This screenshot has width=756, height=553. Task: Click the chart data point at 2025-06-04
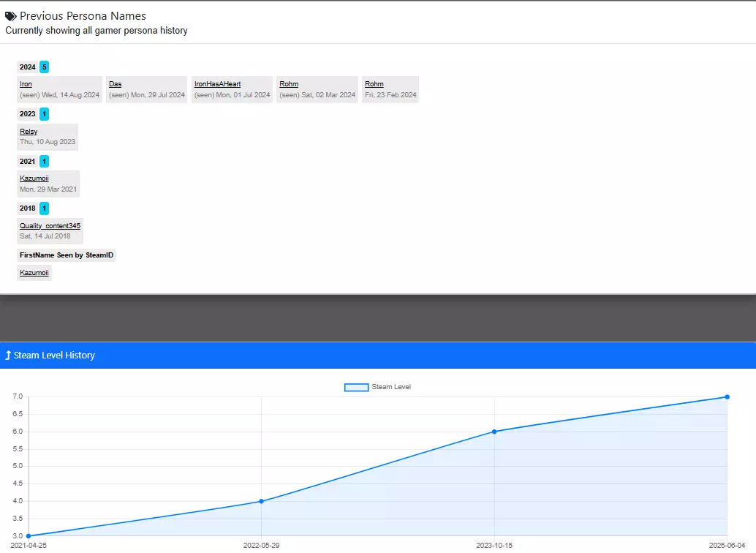click(x=727, y=397)
